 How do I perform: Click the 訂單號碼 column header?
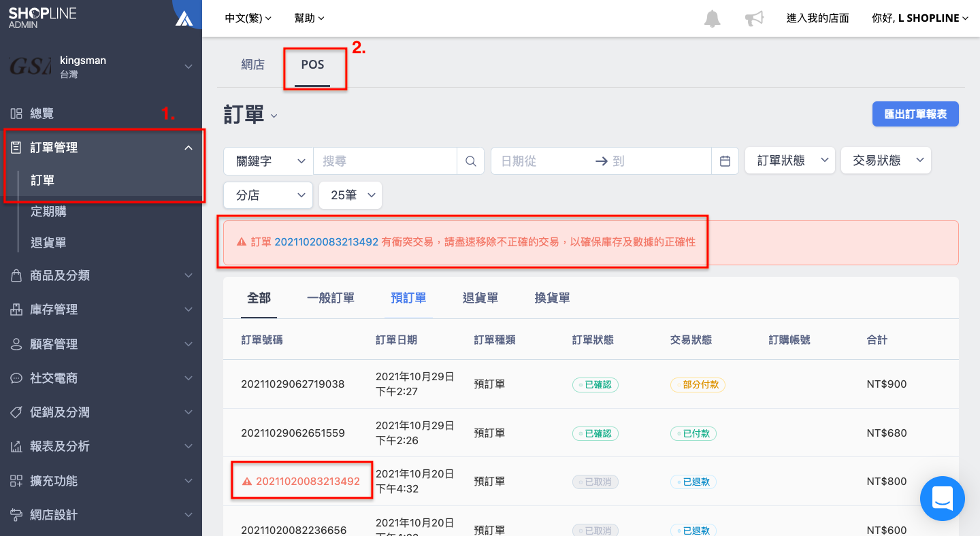262,339
